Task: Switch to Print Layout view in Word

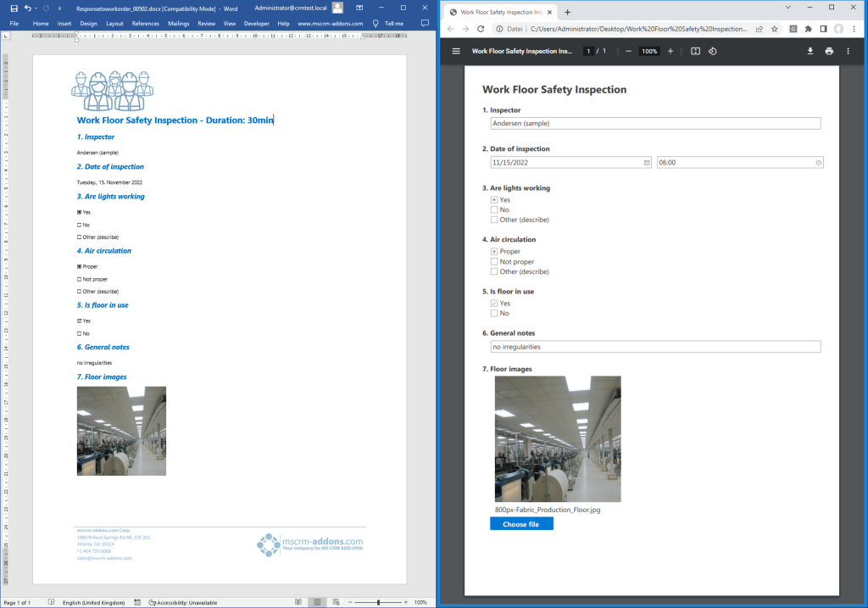Action: [x=317, y=602]
